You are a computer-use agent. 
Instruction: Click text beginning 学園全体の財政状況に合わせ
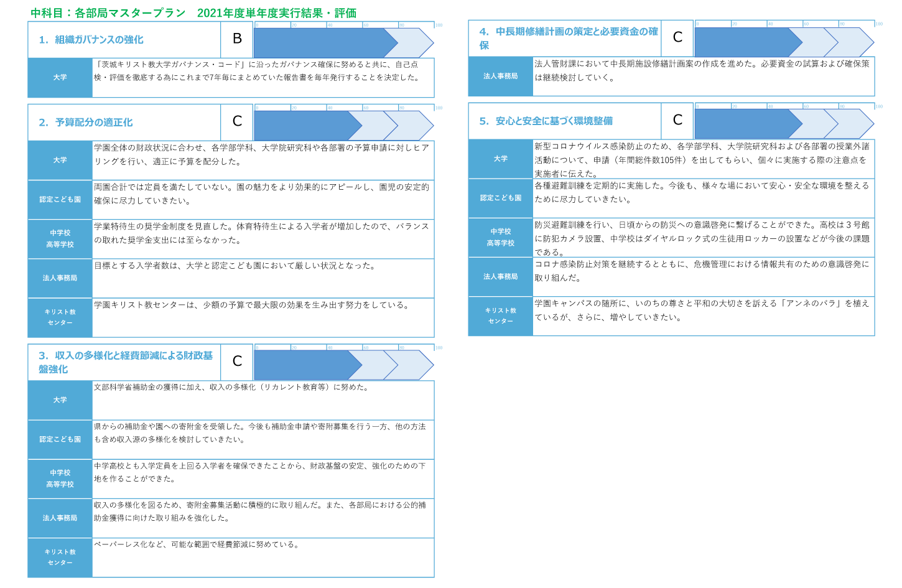point(262,154)
